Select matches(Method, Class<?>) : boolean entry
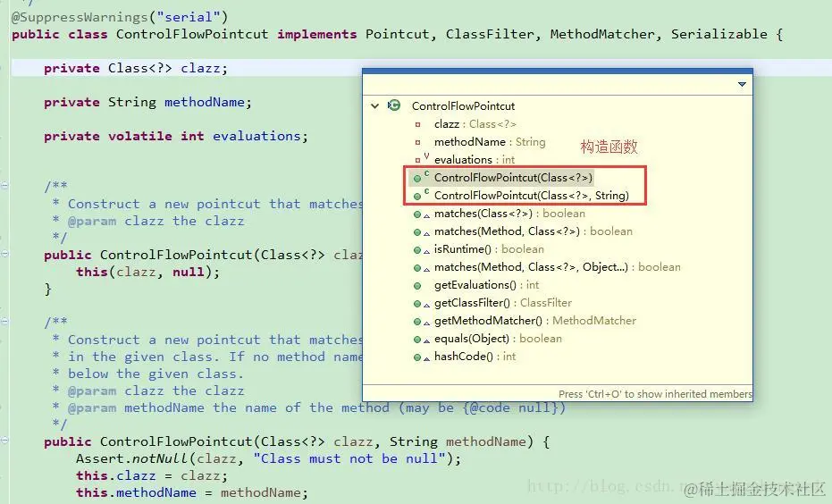Viewport: 832px width, 504px height. pos(534,231)
